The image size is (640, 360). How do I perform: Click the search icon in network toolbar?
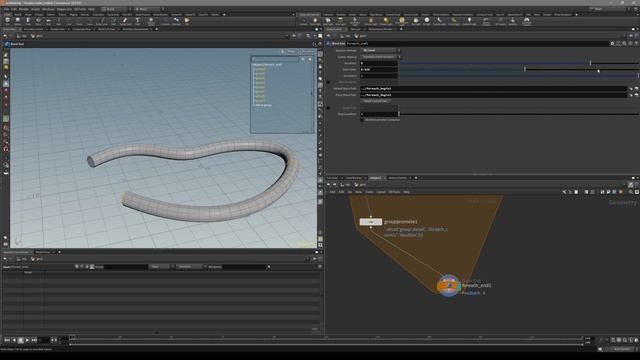631,192
